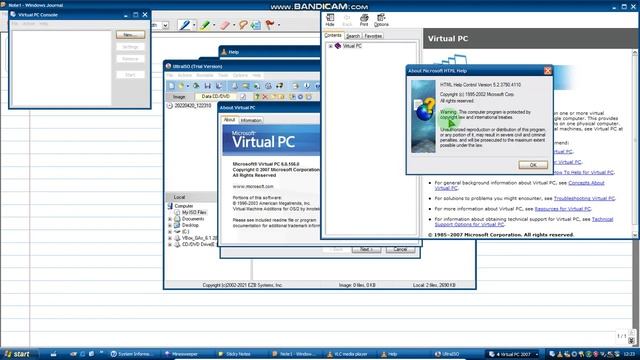The height and width of the screenshot is (360, 640).
Task: Click the Burn CD/DVD image icon in UltraISO
Action: (x=280, y=86)
